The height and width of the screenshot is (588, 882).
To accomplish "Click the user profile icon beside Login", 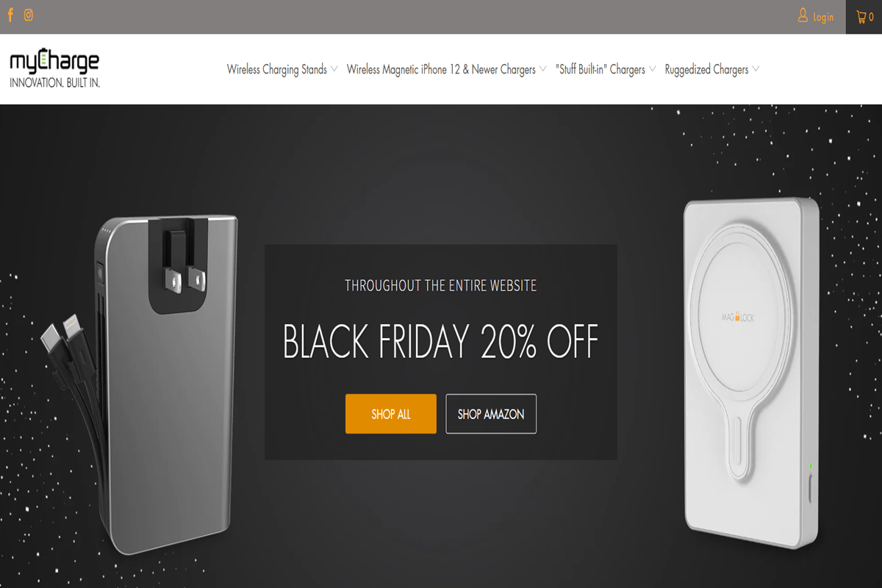I will [803, 16].
